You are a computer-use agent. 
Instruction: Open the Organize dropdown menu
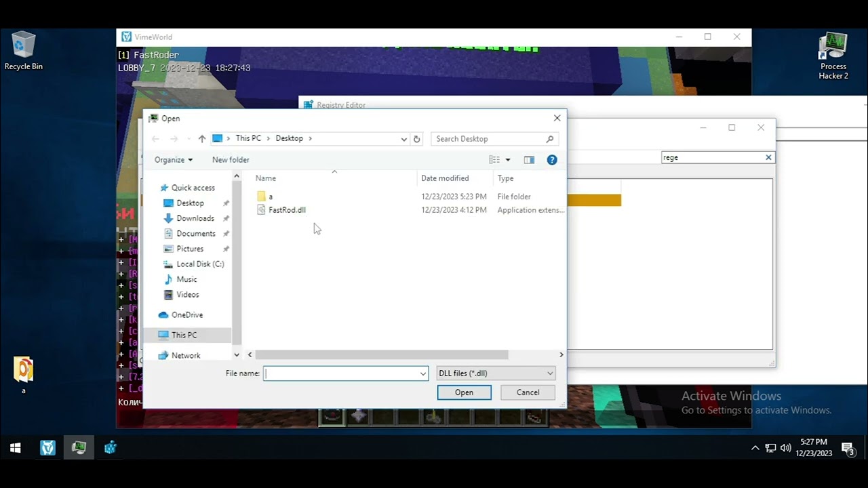(x=173, y=160)
